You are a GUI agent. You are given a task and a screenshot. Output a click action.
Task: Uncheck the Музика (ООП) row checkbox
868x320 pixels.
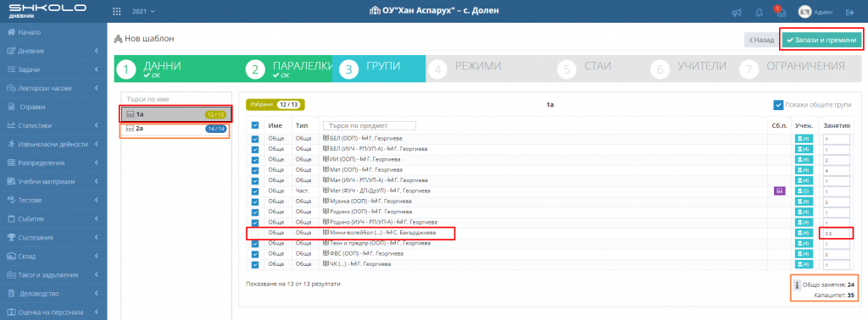tap(255, 201)
